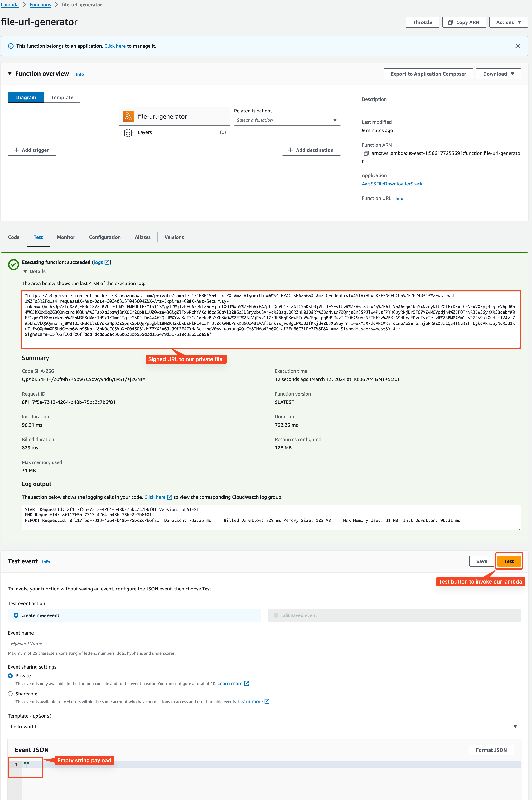The height and width of the screenshot is (800, 532).
Task: Click the Format JSON button
Action: pos(491,750)
